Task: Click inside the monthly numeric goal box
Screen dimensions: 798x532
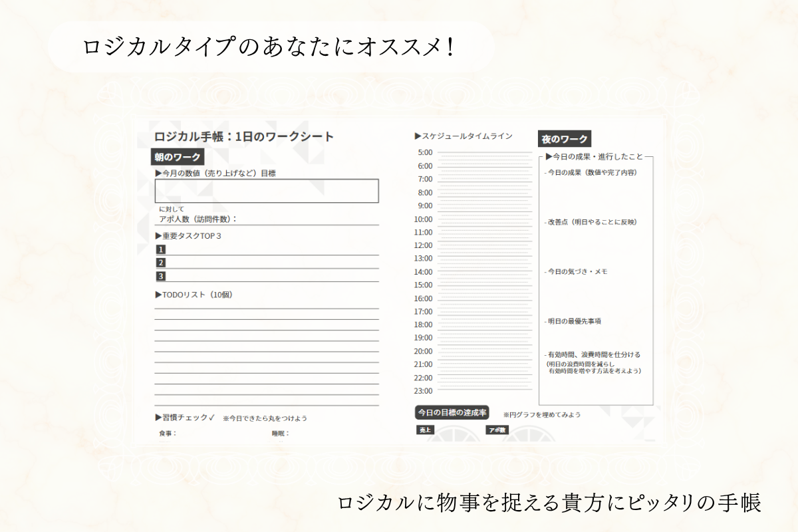Action: (267, 191)
